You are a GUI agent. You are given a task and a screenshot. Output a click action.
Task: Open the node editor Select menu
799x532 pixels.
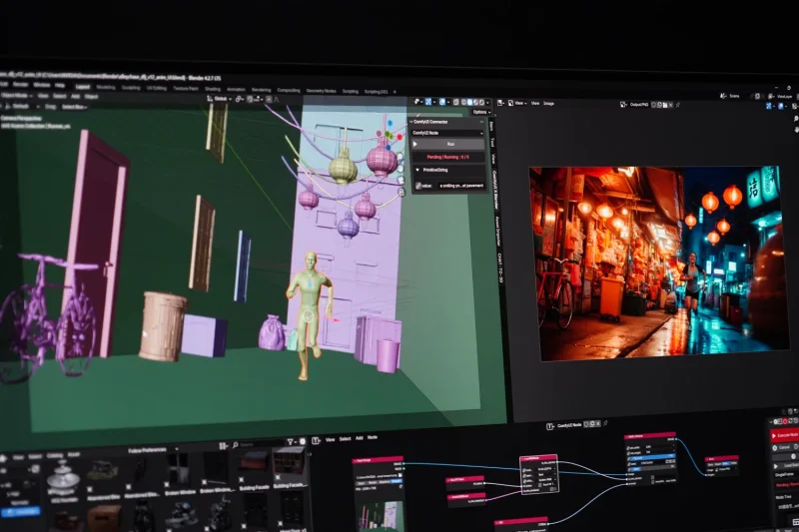[345, 439]
